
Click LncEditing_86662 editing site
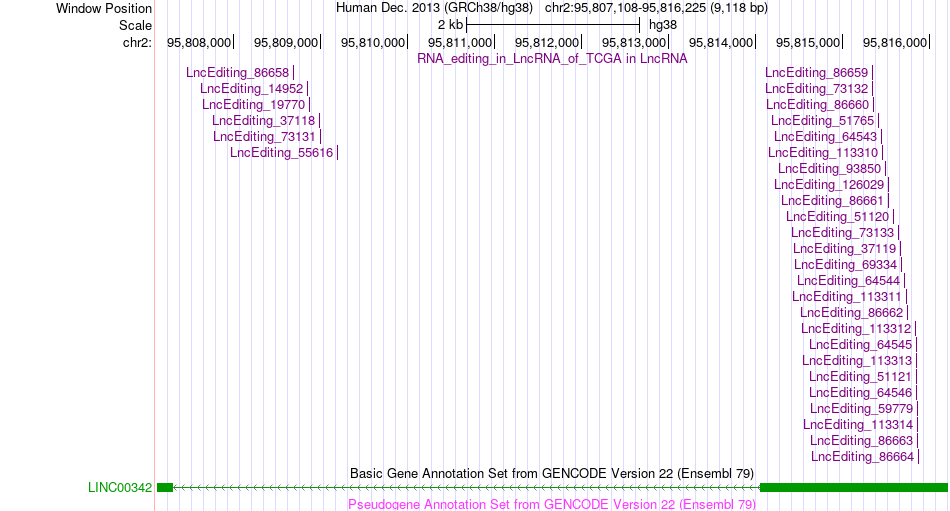click(852, 313)
